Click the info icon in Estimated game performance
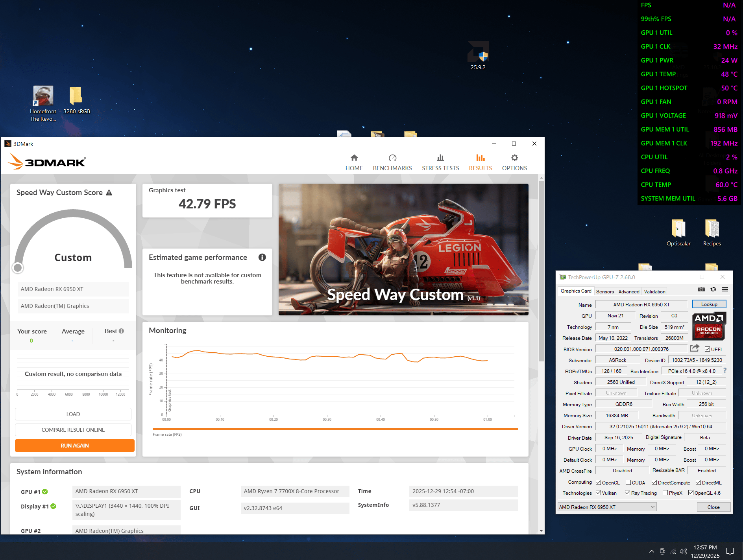 coord(262,257)
